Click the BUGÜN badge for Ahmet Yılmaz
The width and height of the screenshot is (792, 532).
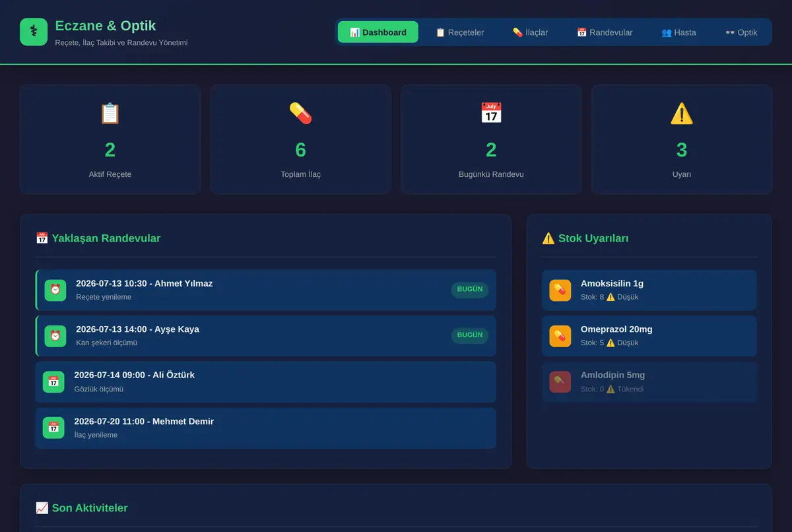click(x=470, y=289)
